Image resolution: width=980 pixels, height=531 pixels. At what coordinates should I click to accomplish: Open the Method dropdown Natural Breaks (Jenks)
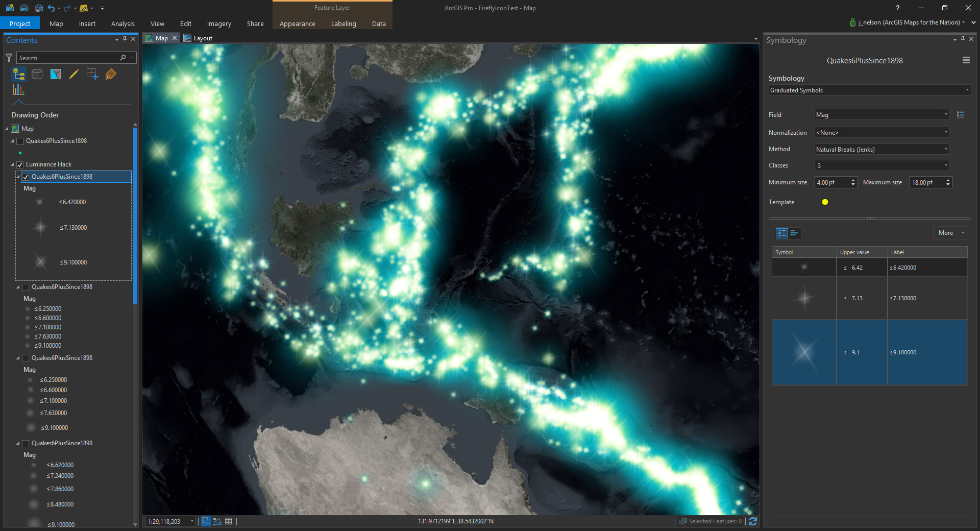[x=882, y=150]
